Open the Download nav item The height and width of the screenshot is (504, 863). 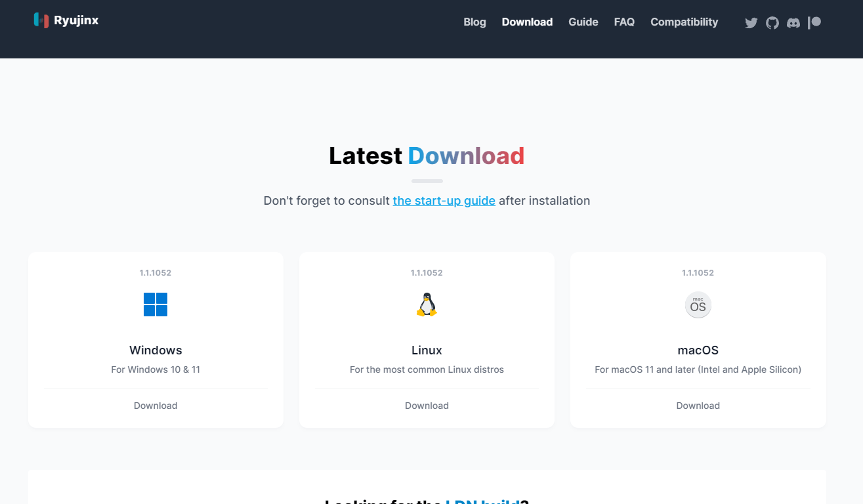tap(527, 22)
